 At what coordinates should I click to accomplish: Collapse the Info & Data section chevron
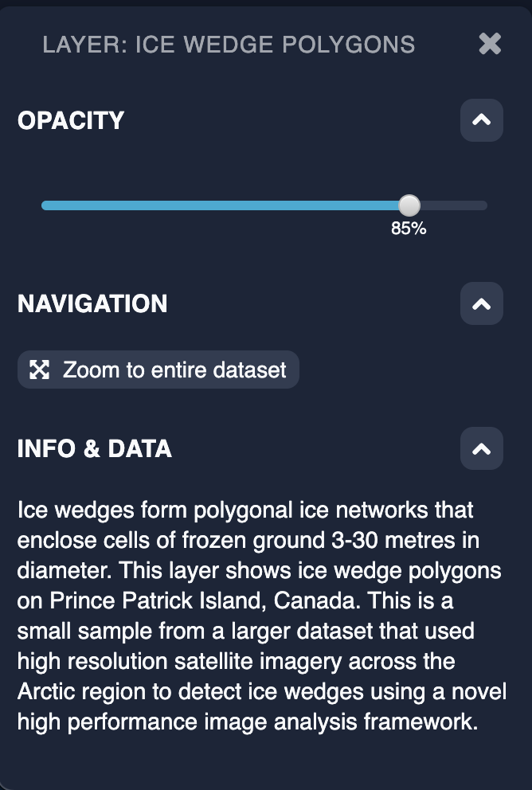point(481,448)
